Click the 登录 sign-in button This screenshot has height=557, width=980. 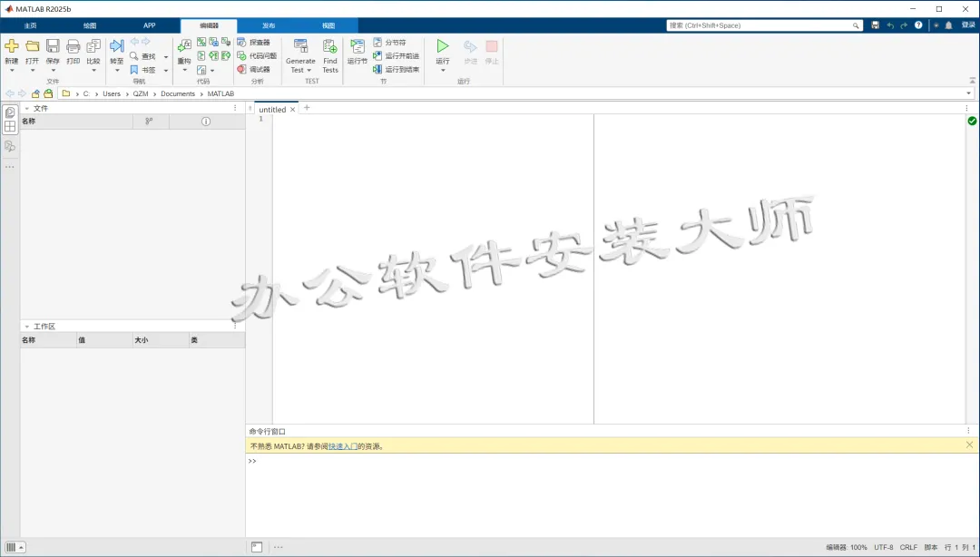968,25
